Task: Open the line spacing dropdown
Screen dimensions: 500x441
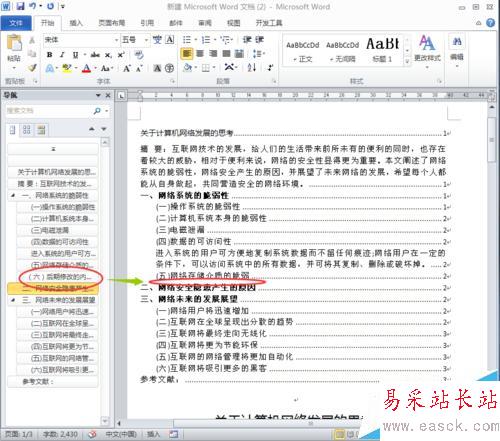Action: click(258, 54)
